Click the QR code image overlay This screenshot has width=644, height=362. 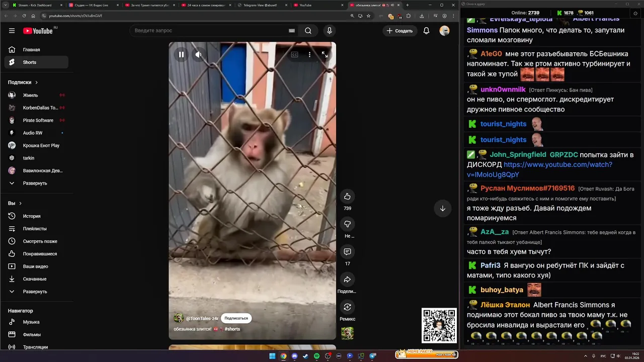point(439,325)
